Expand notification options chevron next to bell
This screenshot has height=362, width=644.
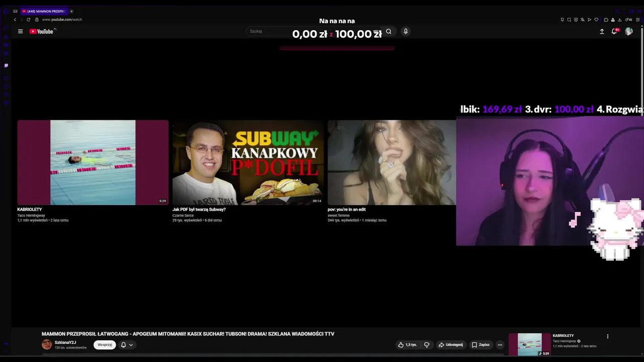tap(131, 345)
